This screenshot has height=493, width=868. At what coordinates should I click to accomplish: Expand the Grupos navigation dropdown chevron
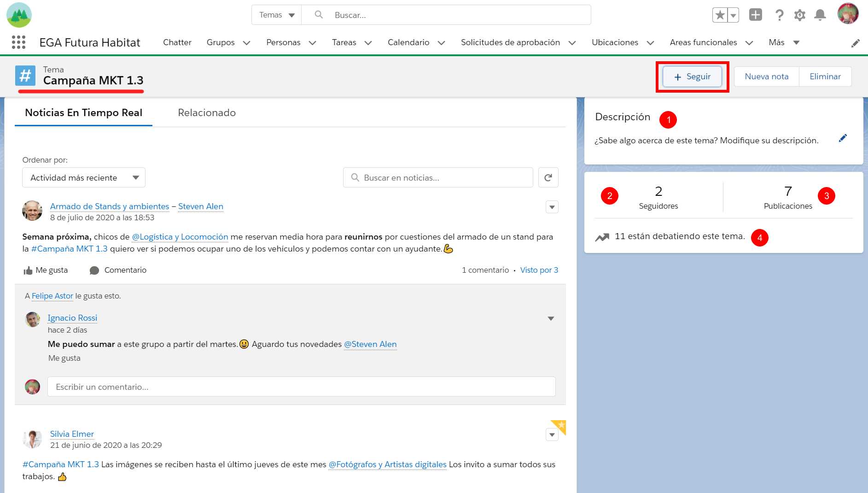tap(247, 43)
